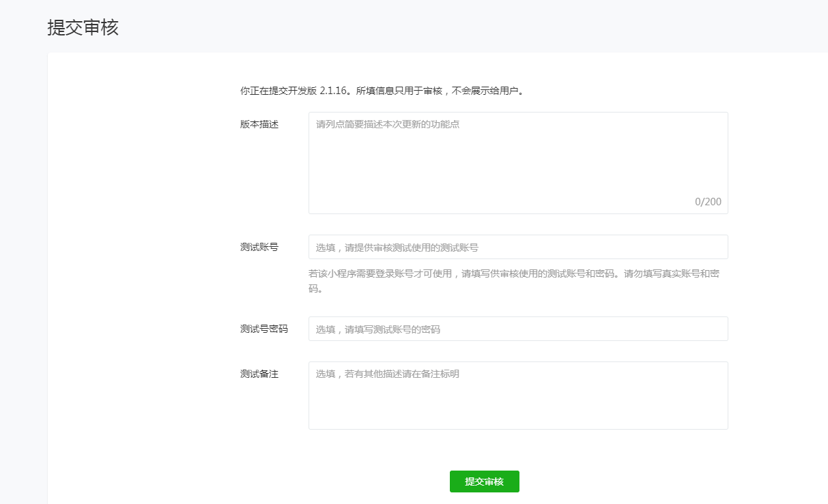Viewport: 828px width, 504px height.
Task: Click the 版本描述 field label
Action: coord(259,125)
